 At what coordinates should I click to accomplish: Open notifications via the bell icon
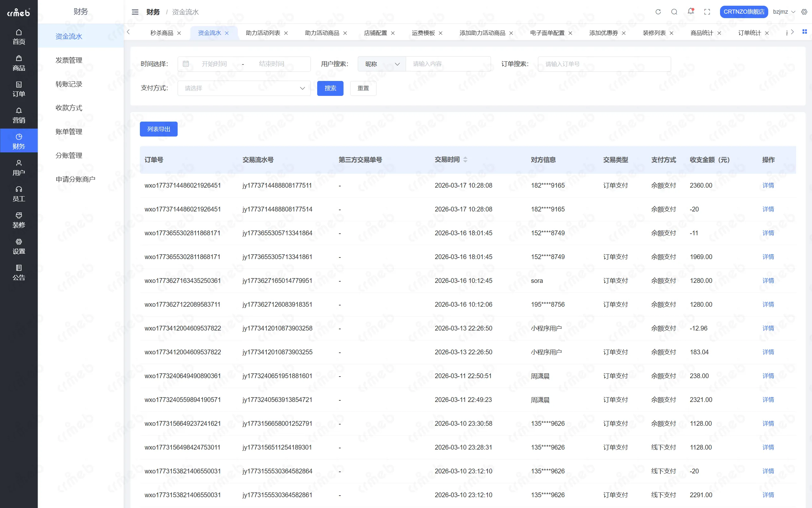(x=691, y=11)
